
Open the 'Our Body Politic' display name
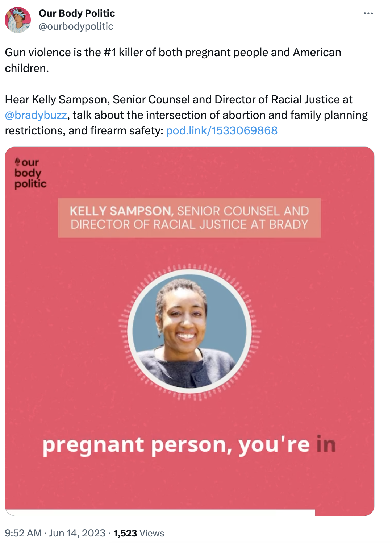pyautogui.click(x=77, y=13)
